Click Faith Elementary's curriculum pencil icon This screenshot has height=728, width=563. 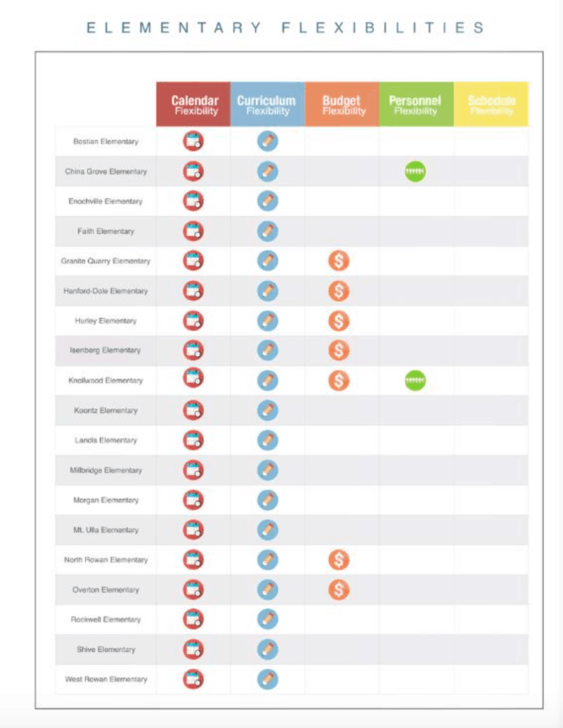pyautogui.click(x=267, y=231)
